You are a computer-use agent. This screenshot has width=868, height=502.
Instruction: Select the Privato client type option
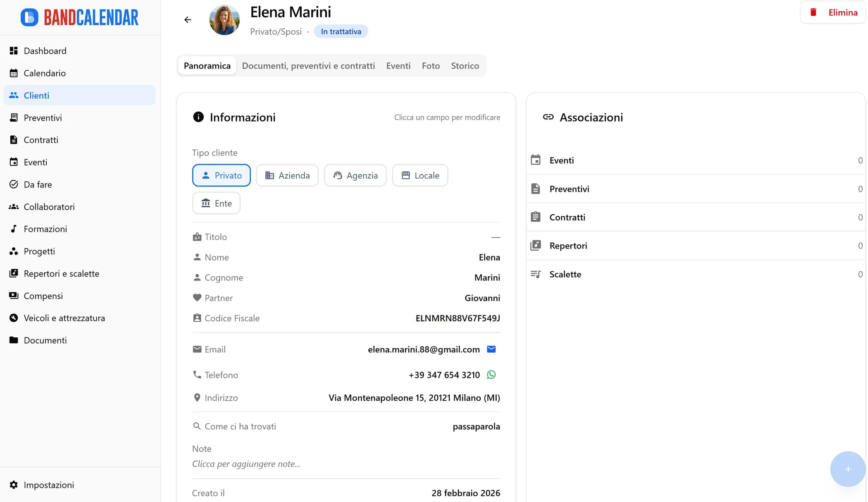pos(221,175)
